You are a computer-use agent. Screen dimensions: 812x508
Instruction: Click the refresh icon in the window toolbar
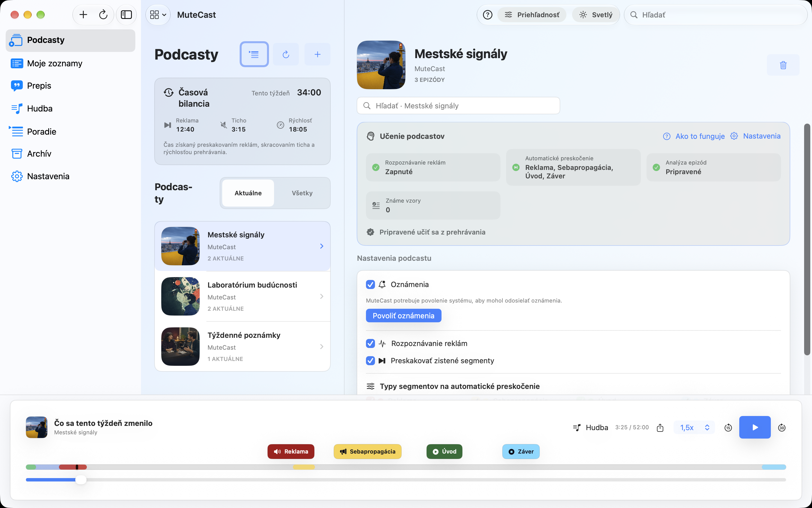click(103, 15)
